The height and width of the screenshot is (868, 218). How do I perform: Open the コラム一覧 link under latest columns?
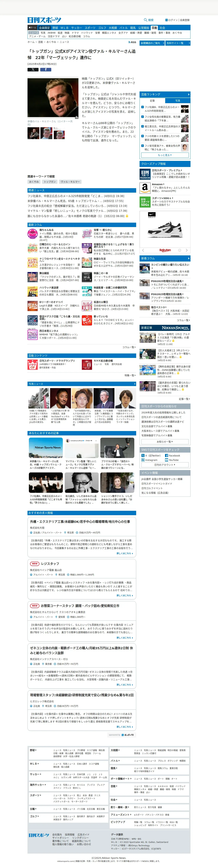tap(129, 347)
